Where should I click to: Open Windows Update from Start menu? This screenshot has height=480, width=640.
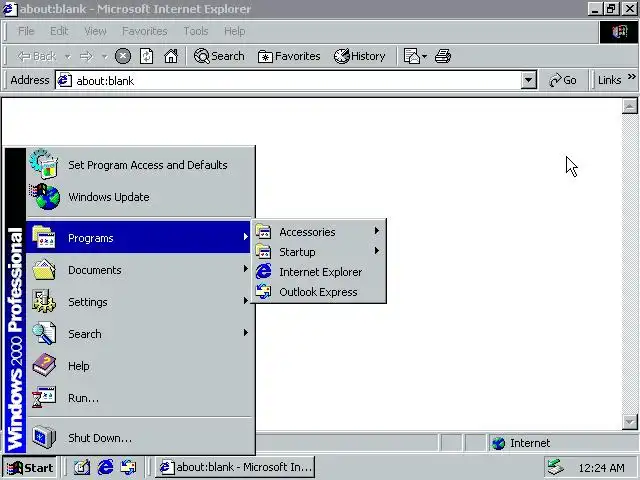pyautogui.click(x=138, y=197)
